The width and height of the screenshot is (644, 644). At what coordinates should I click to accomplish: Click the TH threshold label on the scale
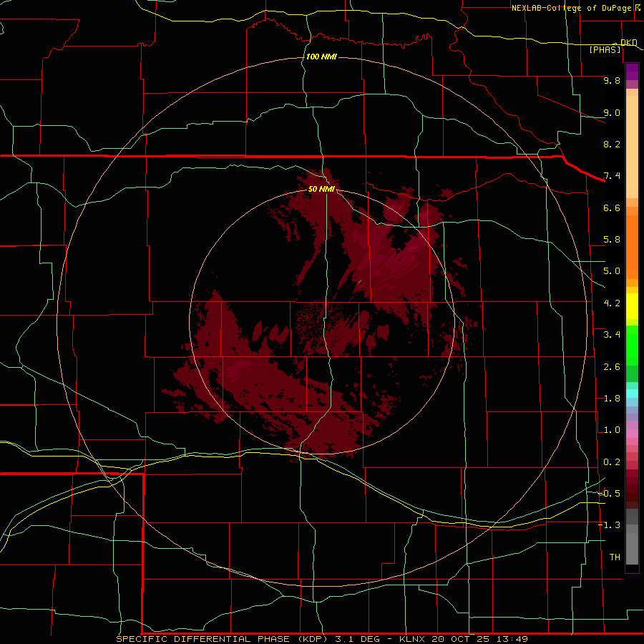point(615,557)
